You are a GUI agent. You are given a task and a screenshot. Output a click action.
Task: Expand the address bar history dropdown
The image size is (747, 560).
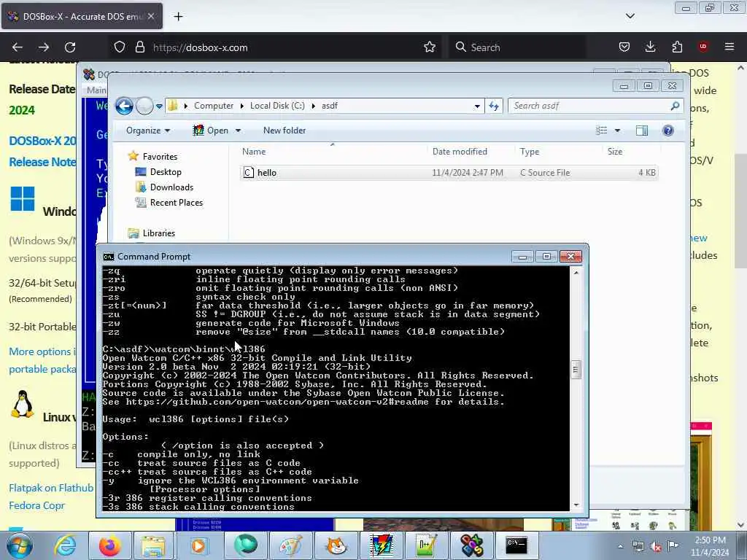point(477,106)
